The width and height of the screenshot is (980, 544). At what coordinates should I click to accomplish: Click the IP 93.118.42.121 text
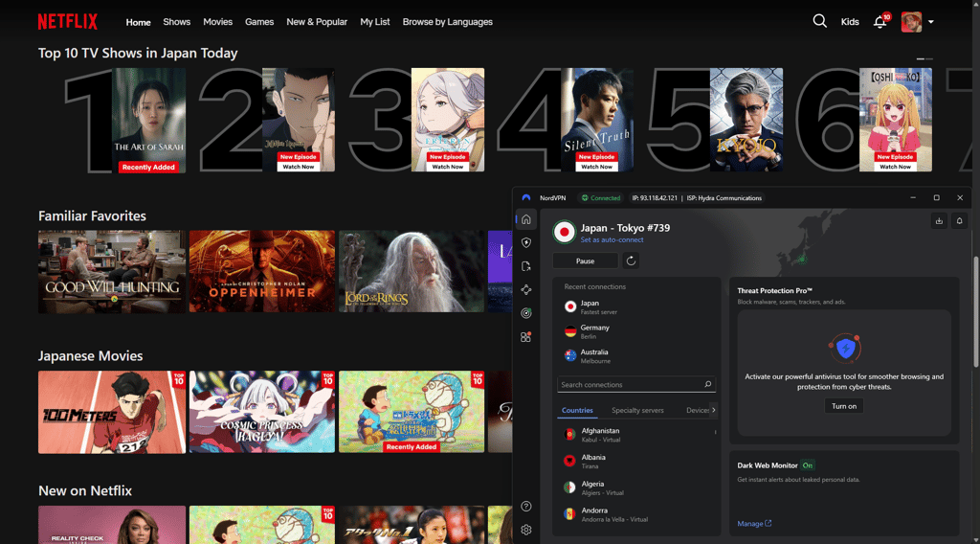[655, 198]
